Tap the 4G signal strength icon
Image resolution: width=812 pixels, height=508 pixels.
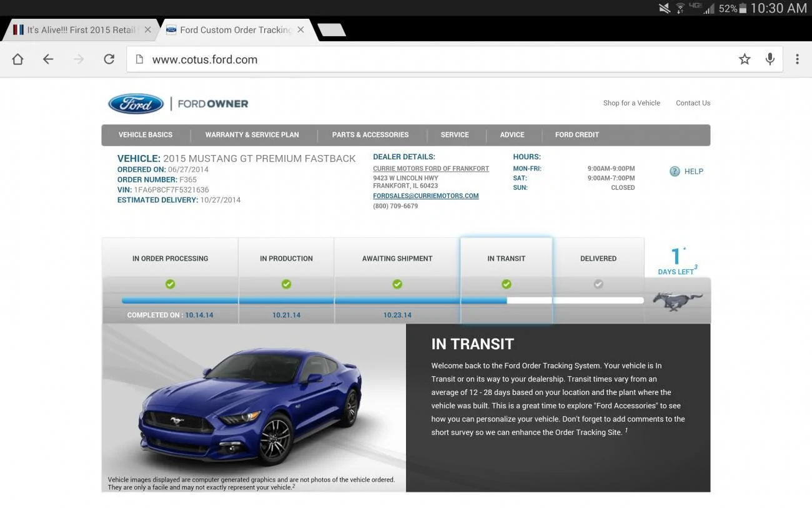pyautogui.click(x=702, y=8)
